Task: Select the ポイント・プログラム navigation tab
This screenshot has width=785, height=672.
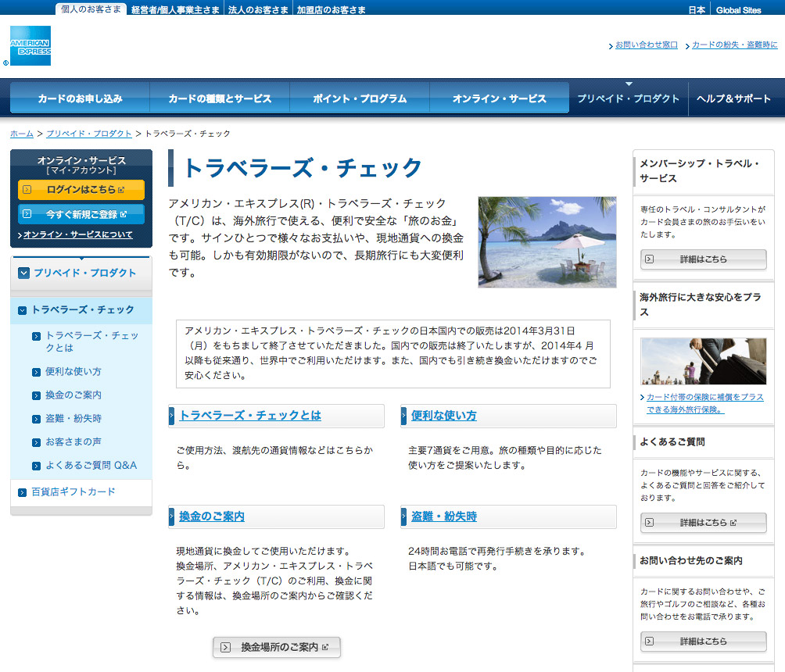Action: point(360,99)
